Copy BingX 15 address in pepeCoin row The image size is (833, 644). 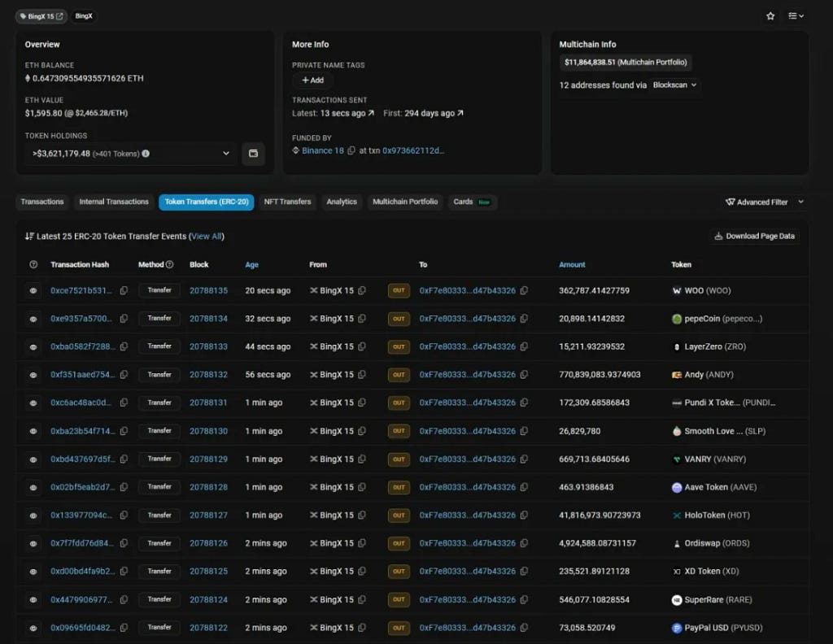pyautogui.click(x=362, y=319)
